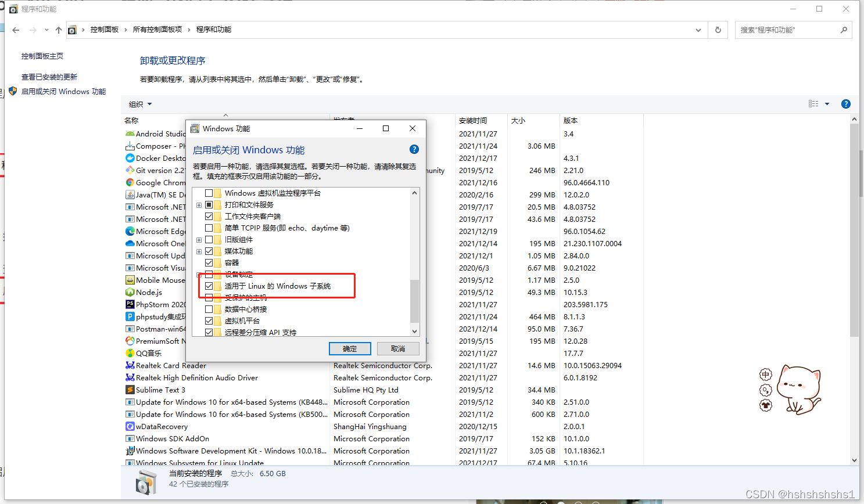Click the view layout icon

pos(813,104)
